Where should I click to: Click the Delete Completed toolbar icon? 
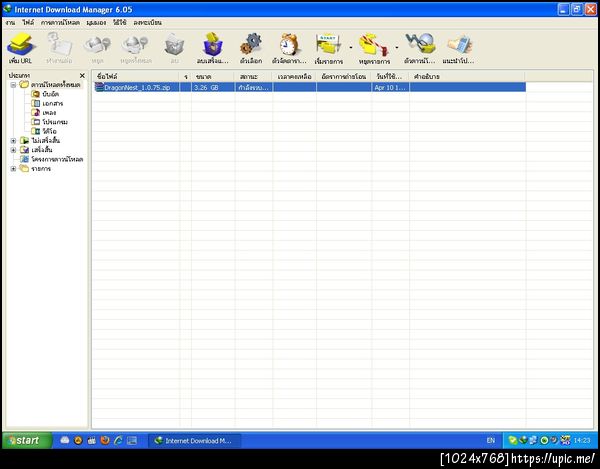[x=213, y=48]
